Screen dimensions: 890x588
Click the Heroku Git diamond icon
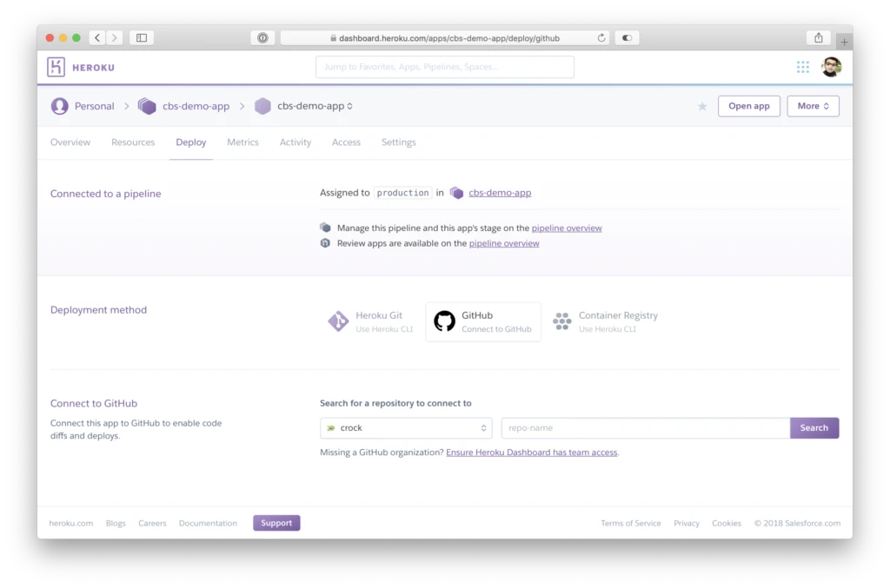pos(338,321)
